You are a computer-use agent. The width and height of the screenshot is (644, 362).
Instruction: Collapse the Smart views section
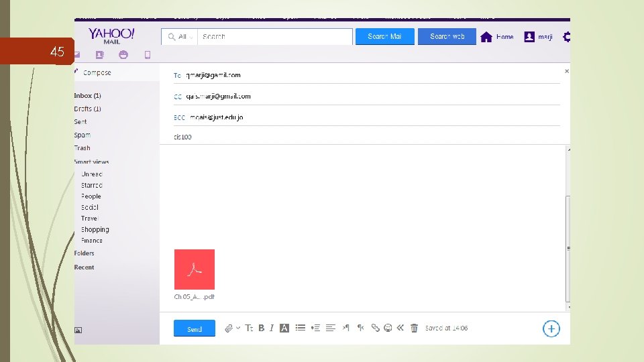click(x=92, y=162)
